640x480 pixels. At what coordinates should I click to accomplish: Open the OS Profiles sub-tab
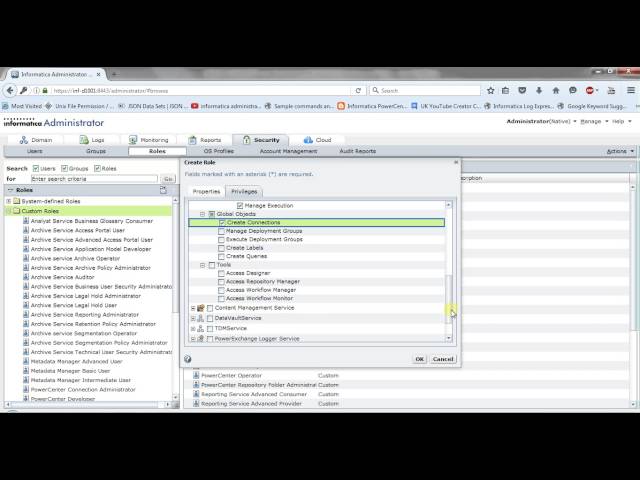click(x=219, y=151)
